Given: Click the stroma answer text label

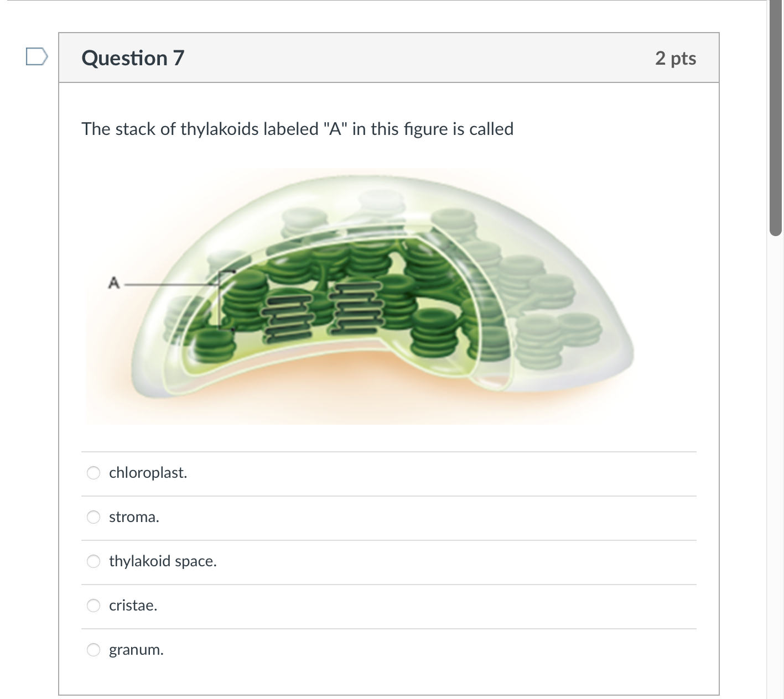Looking at the screenshot, I should coord(133,517).
